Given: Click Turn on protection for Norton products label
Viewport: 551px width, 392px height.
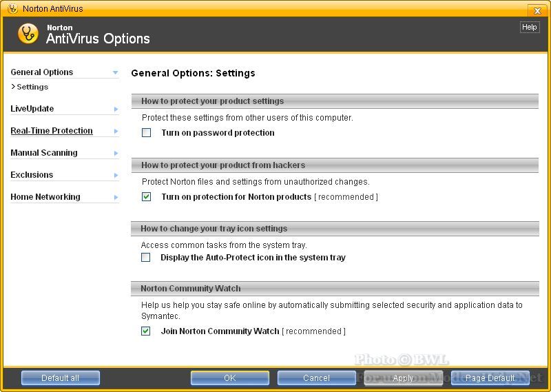Looking at the screenshot, I should 236,196.
